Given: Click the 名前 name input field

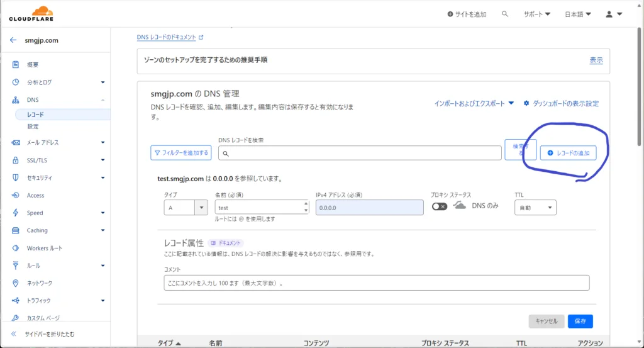Looking at the screenshot, I should [262, 208].
